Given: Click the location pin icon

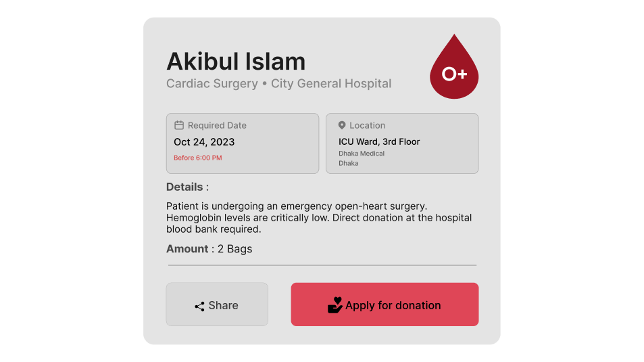Looking at the screenshot, I should click(342, 125).
